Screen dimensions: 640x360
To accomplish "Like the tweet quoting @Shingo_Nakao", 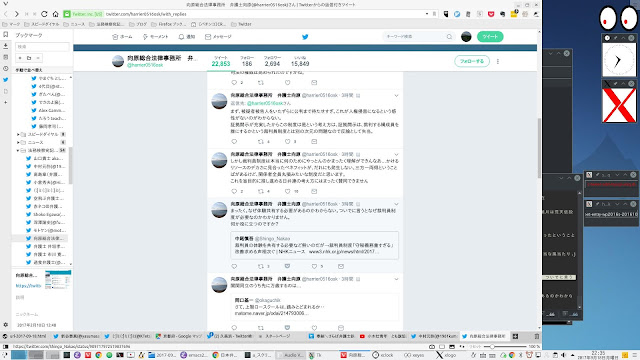I will coord(314,267).
